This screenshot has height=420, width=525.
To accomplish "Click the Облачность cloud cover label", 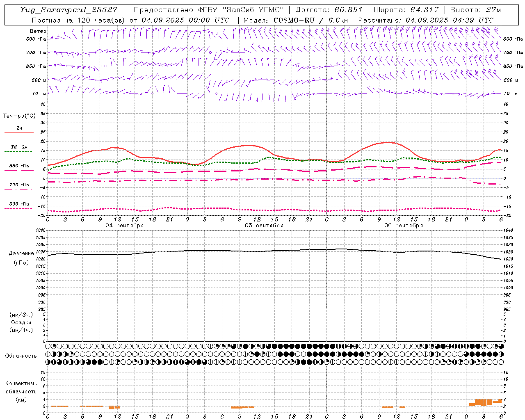I will (21, 356).
